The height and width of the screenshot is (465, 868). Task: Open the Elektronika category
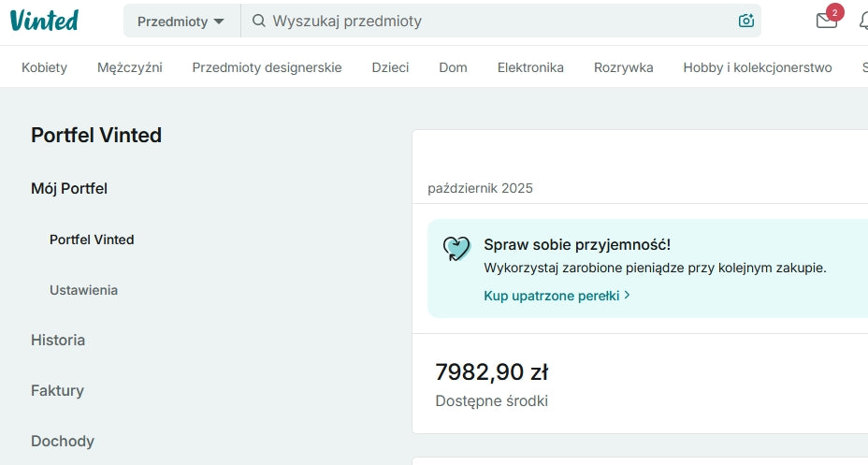530,67
